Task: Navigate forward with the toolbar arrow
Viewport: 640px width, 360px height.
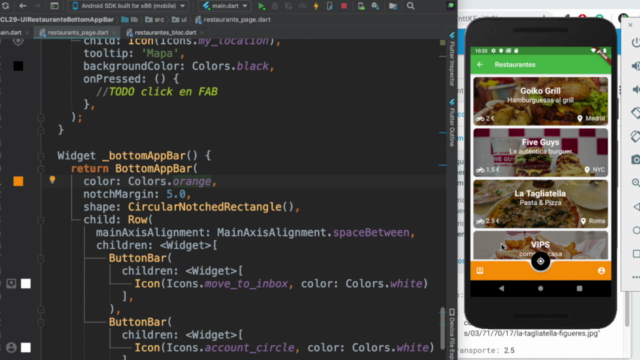Action: click(37, 6)
